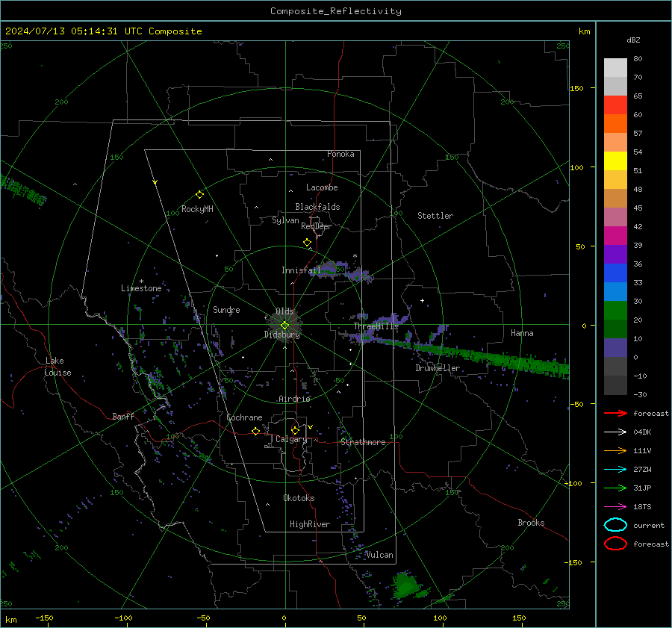This screenshot has width=672, height=628.
Task: Click the 30 dBZ green color swatch
Action: click(615, 310)
